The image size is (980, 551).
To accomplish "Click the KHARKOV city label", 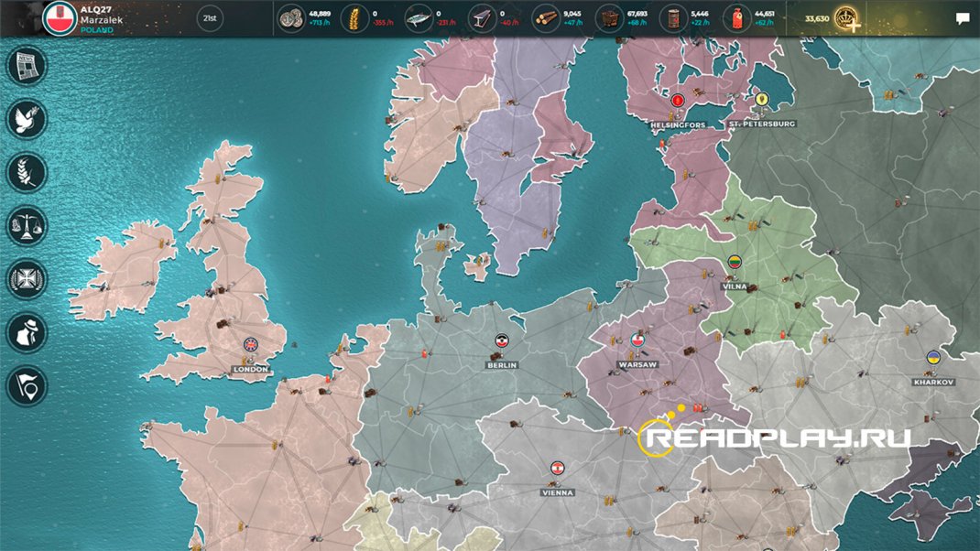I will pos(934,382).
